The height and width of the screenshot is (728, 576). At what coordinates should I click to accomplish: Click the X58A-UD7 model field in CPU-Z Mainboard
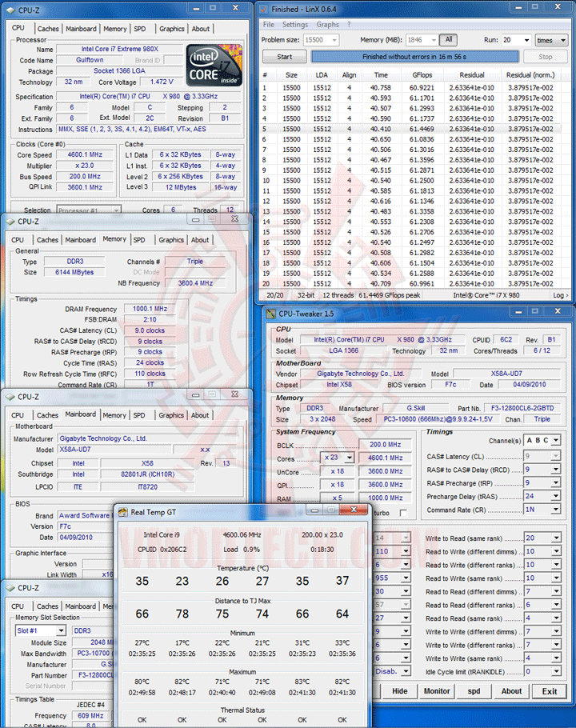pyautogui.click(x=114, y=450)
